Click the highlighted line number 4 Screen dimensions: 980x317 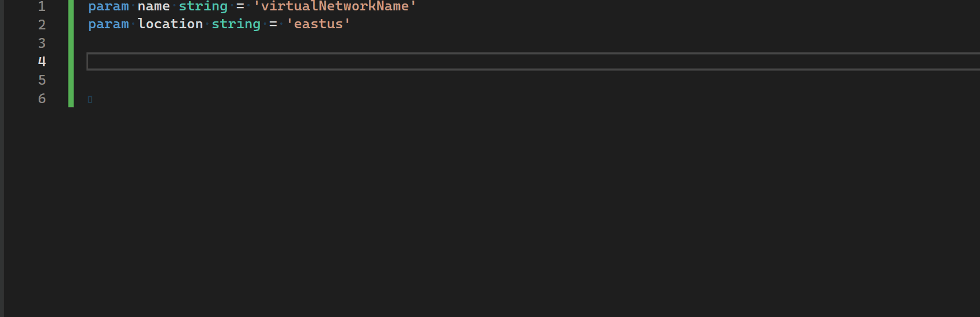click(42, 62)
